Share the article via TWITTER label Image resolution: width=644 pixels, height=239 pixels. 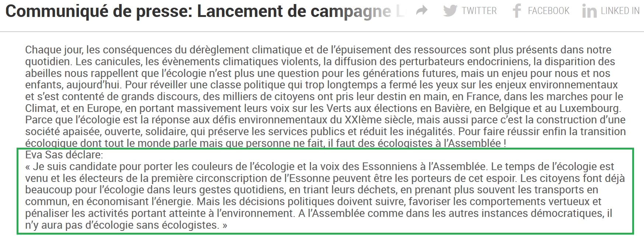click(479, 11)
